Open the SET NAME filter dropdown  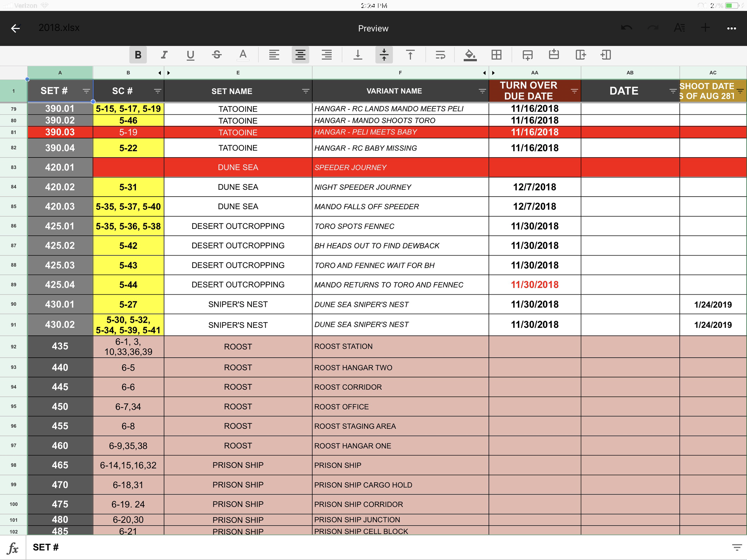305,91
